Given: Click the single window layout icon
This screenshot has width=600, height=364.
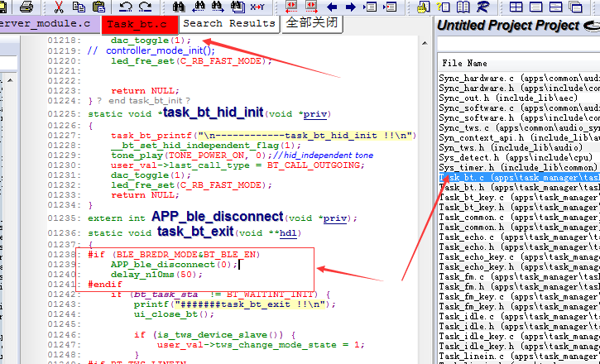Looking at the screenshot, I should (x=535, y=6).
